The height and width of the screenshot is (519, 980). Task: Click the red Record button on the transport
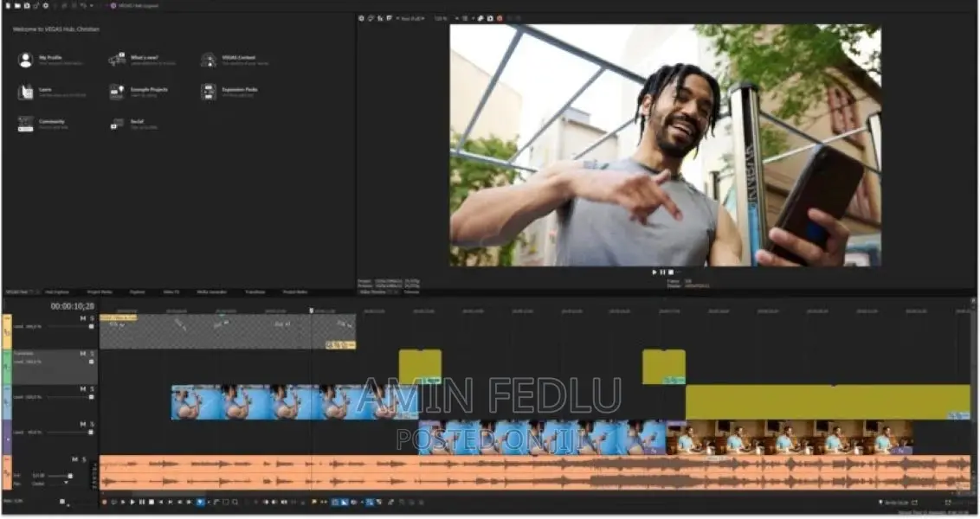104,502
